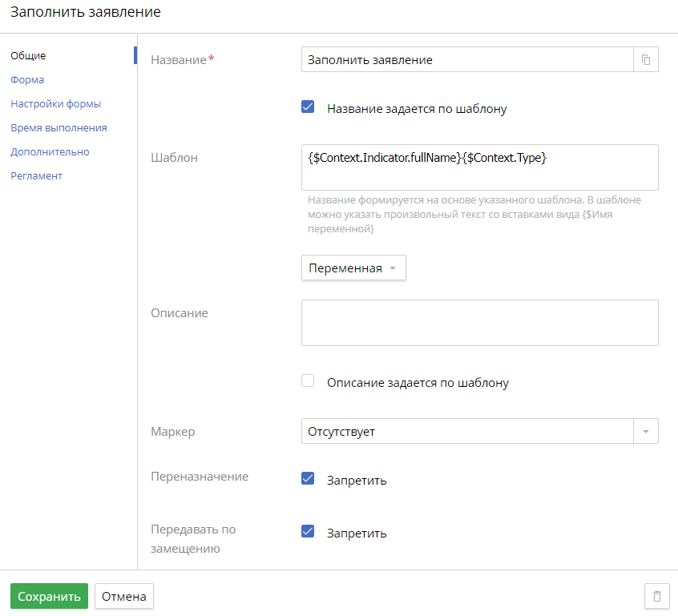The image size is (678, 616).
Task: Open the Настройки формы section
Action: tap(55, 104)
